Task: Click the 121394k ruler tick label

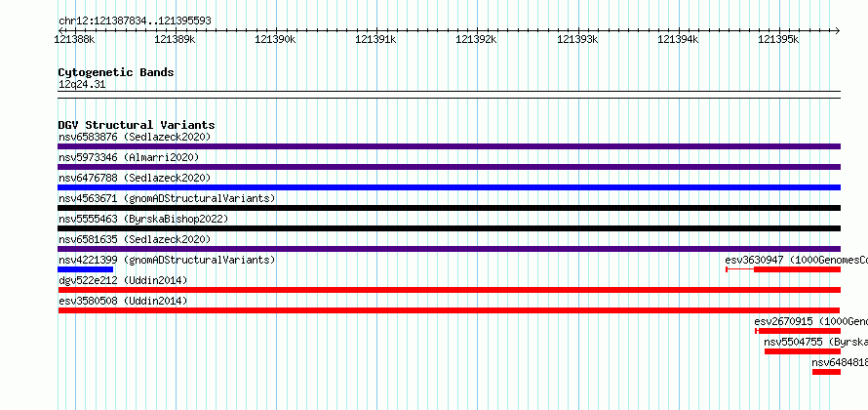Action: (x=678, y=39)
